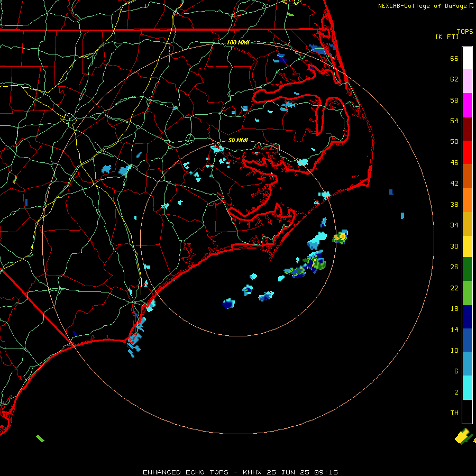Select the magenta legend swatch
This screenshot has width=476, height=476.
click(467, 105)
